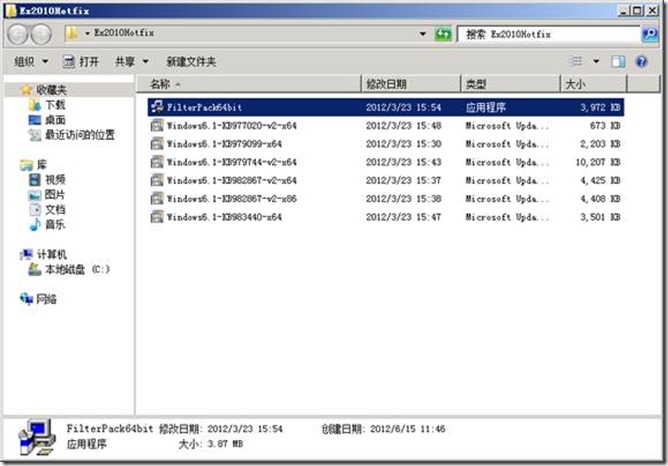This screenshot has width=668, height=466.
Task: Open the 图片 library
Action: [x=55, y=194]
